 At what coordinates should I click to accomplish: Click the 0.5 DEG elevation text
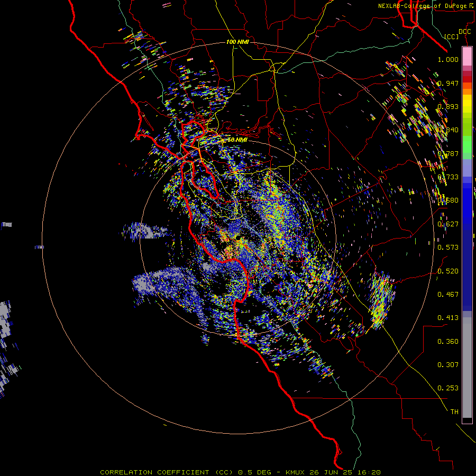255,472
